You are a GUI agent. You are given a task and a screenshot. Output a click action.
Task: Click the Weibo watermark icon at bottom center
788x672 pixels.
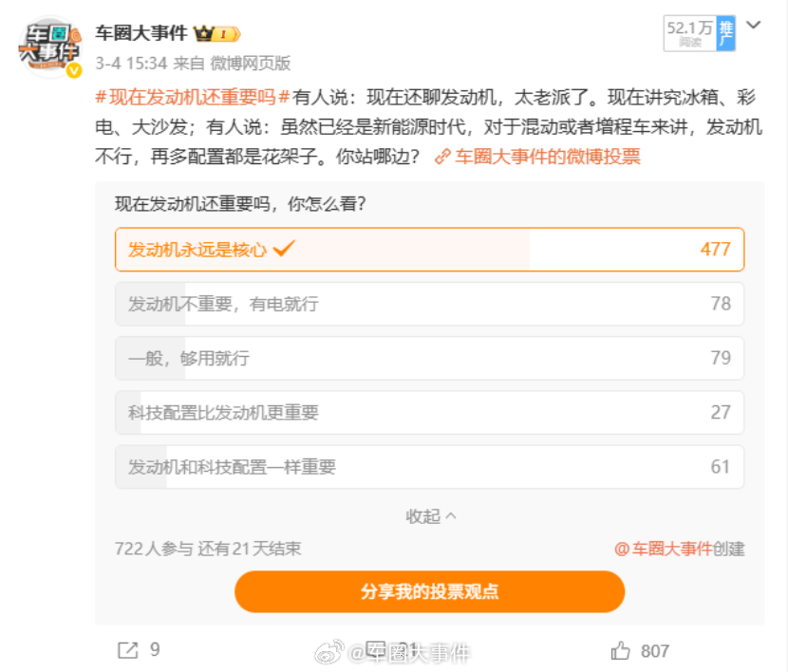pos(328,651)
